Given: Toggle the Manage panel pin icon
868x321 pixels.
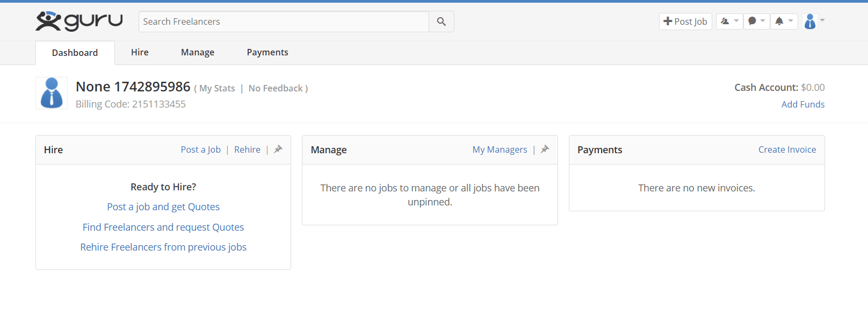Looking at the screenshot, I should coord(545,149).
